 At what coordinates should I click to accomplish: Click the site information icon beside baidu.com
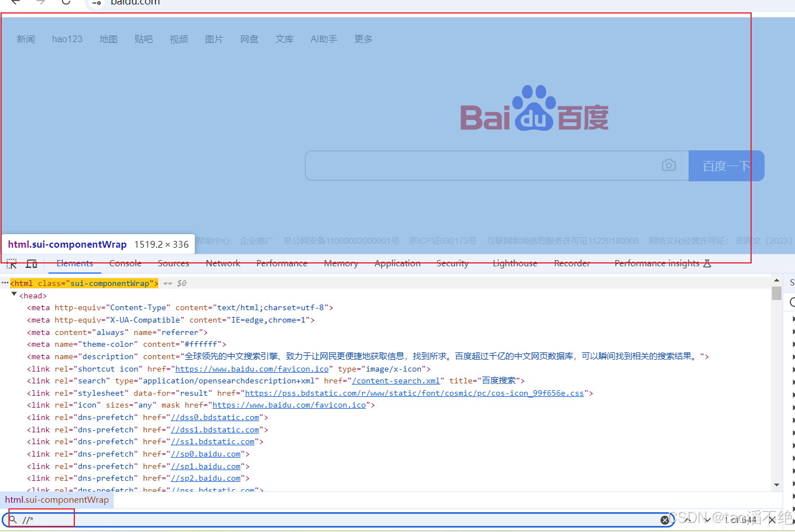click(97, 3)
